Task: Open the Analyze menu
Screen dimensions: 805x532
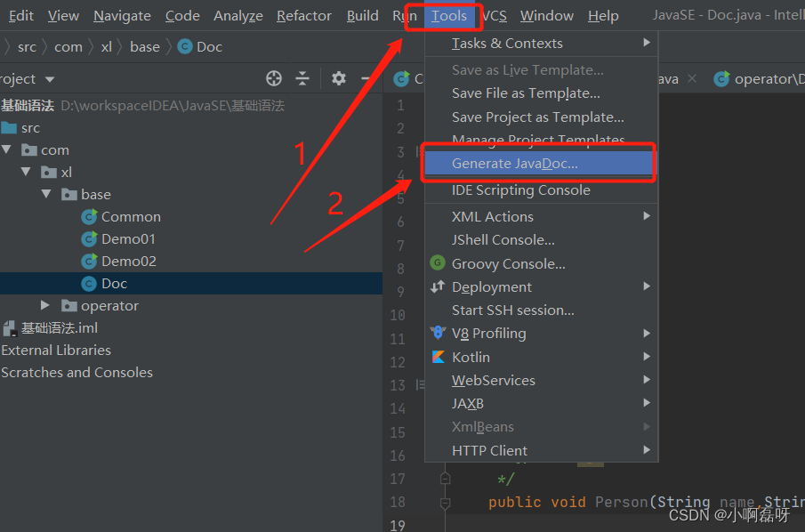Action: (238, 16)
